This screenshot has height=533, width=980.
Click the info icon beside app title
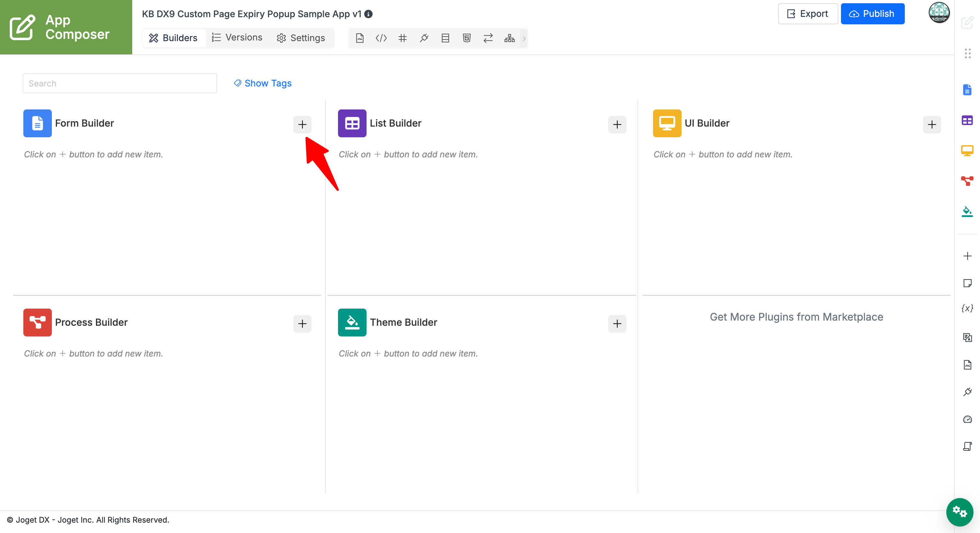coord(368,14)
